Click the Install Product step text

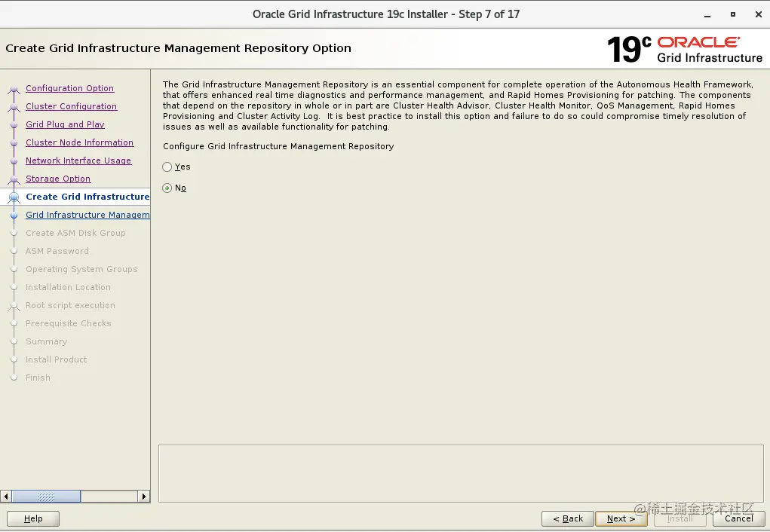pyautogui.click(x=56, y=359)
